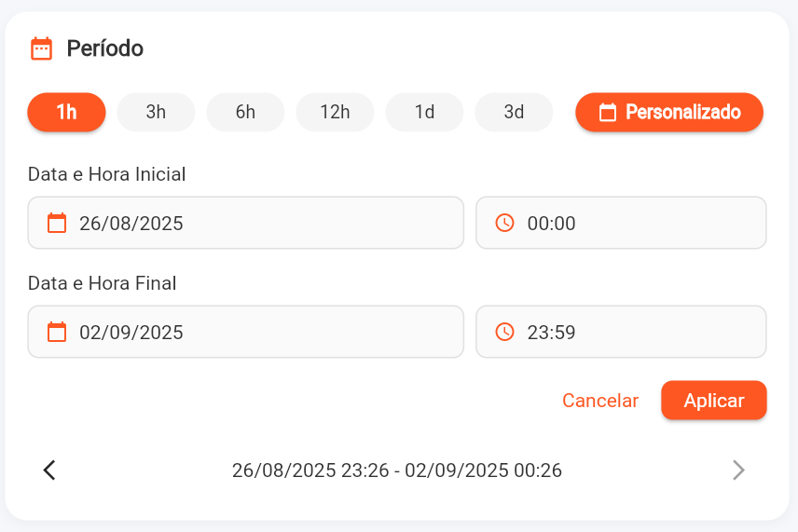This screenshot has width=798, height=532.
Task: Switch to the 3d period
Action: [514, 113]
